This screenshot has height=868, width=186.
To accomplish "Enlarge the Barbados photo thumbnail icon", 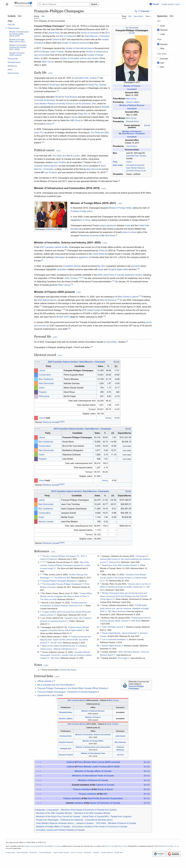I will [66, 229].
